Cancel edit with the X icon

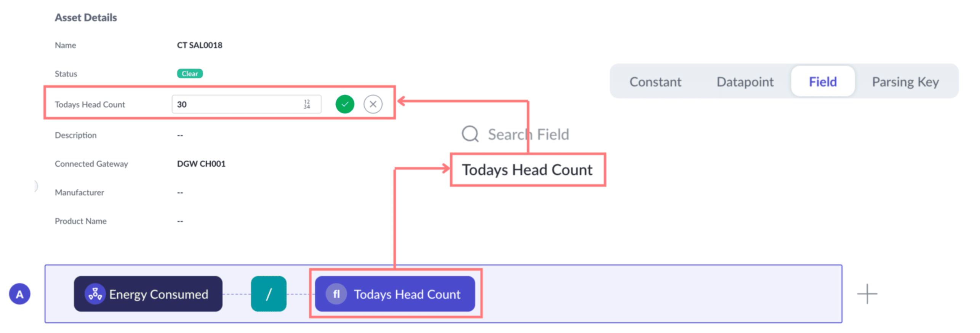(373, 104)
